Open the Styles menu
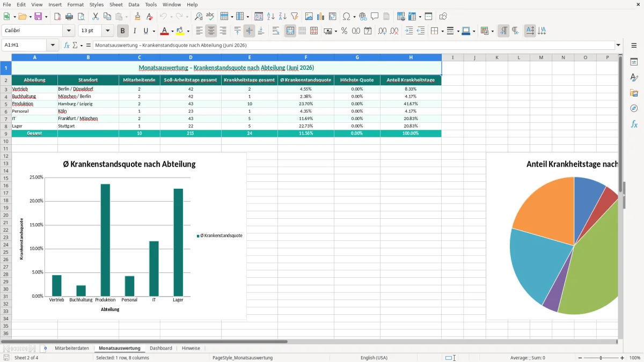Viewport: 644px width, 362px height. point(97,4)
